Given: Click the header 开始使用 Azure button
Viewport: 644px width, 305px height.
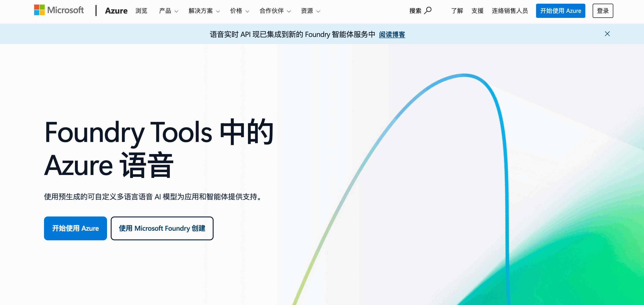Looking at the screenshot, I should click(x=561, y=11).
